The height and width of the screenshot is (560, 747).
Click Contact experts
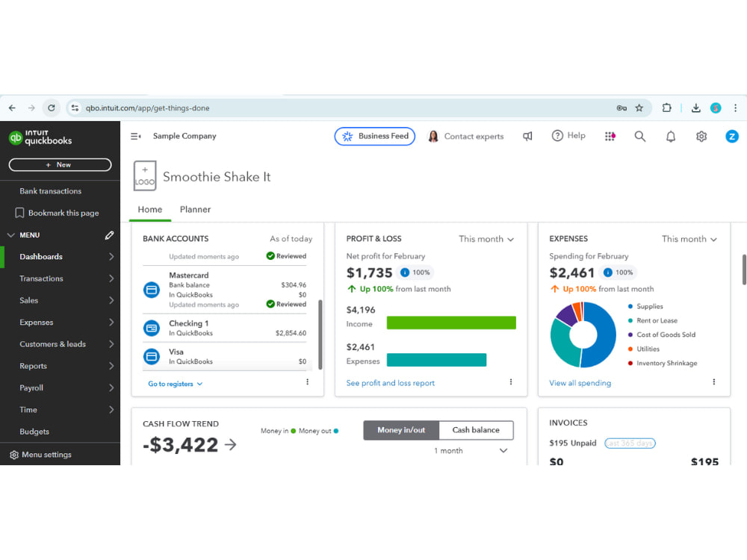[x=465, y=136]
